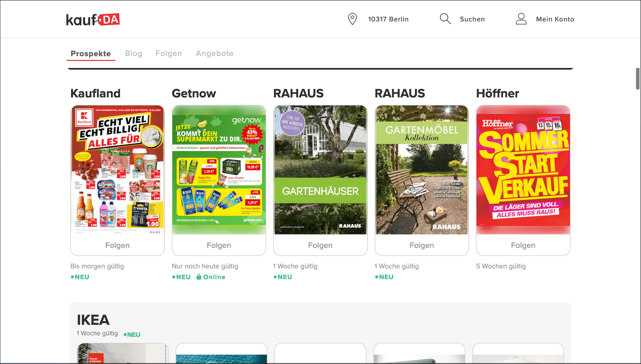The image size is (641, 364).
Task: Click the location pin icon
Action: pyautogui.click(x=352, y=19)
